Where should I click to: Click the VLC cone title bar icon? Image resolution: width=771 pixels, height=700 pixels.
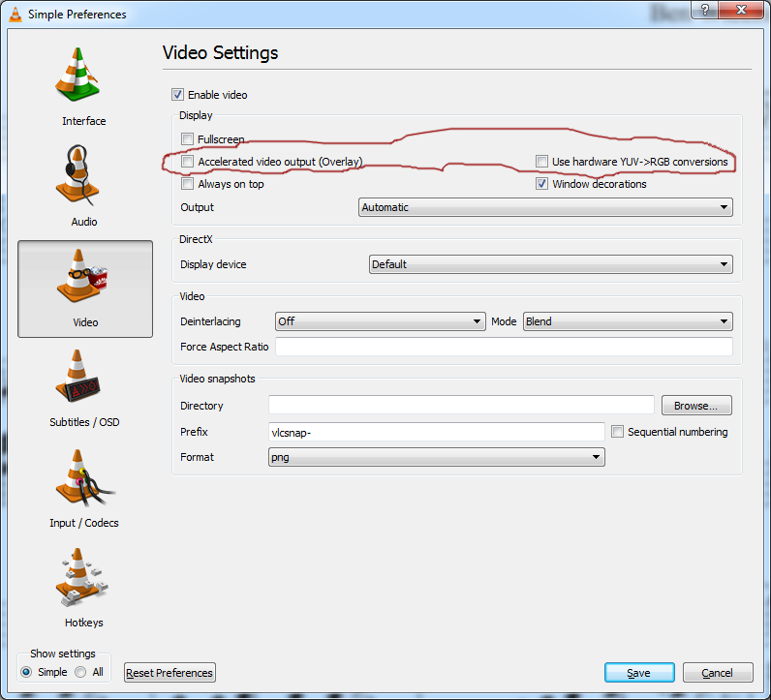[x=15, y=15]
